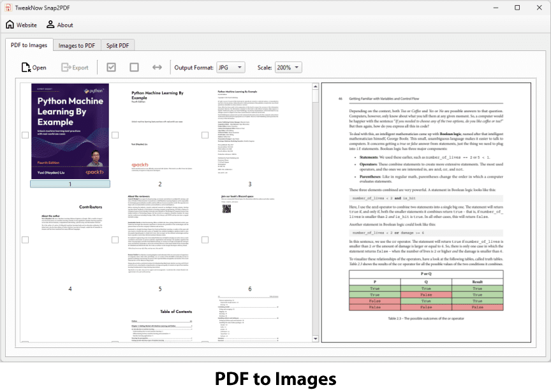Viewport: 551px width, 392px height.
Task: Select the book cover thumbnail page 1
Action: [x=70, y=131]
